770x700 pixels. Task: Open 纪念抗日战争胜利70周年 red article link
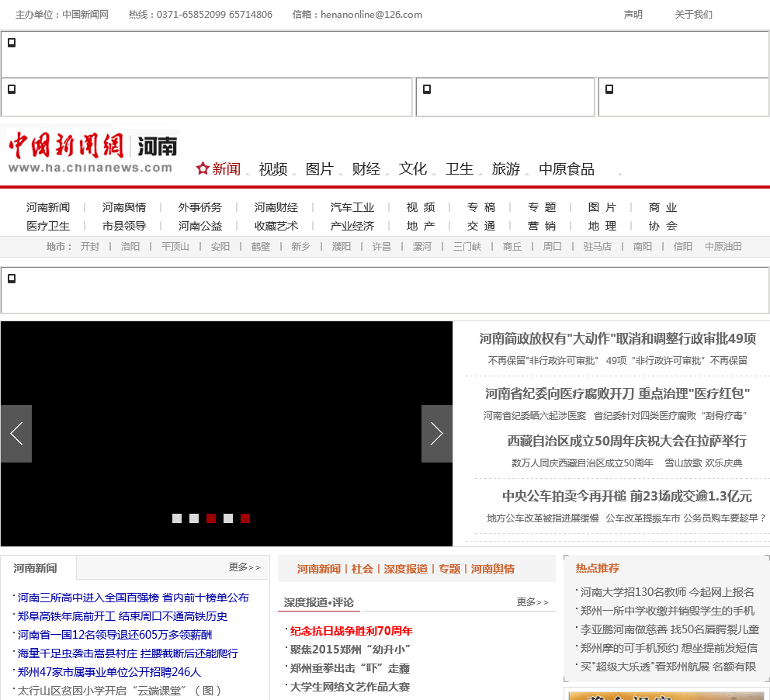coord(351,631)
